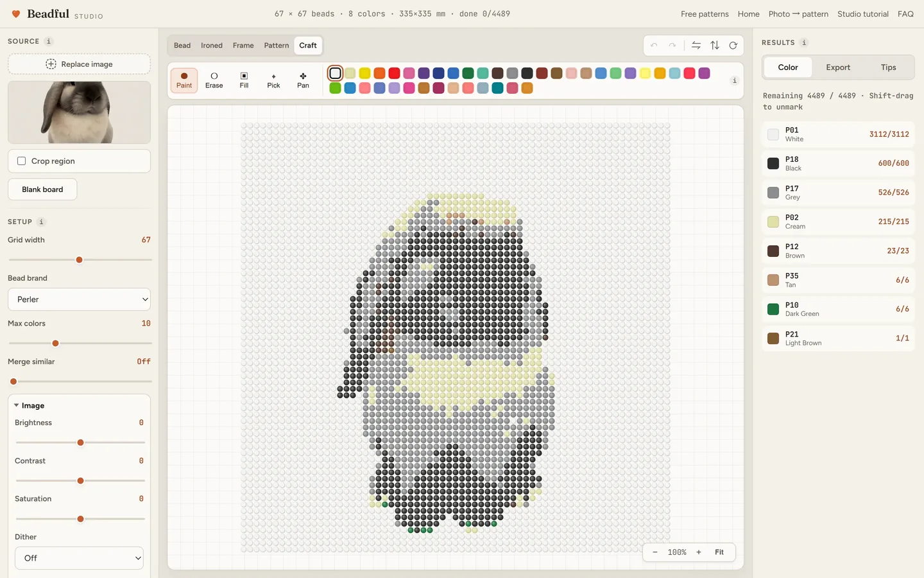924x578 pixels.
Task: Adjust the Max colors slider handle
Action: coord(56,344)
